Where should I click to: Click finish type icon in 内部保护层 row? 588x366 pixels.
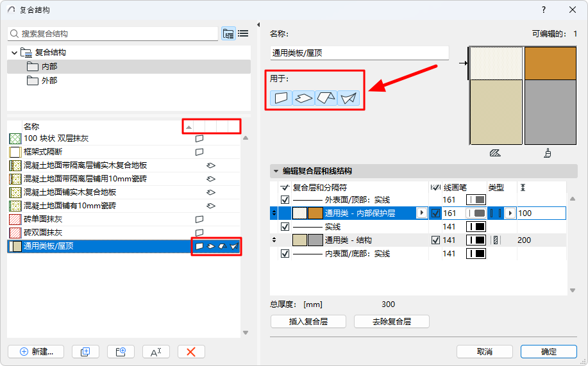tap(496, 213)
